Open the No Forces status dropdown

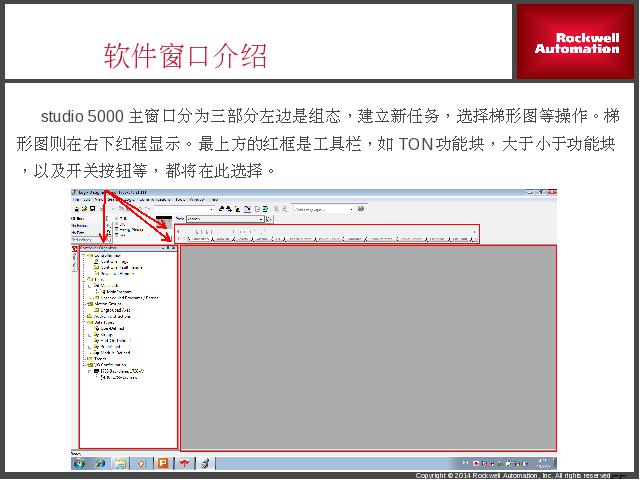[x=108, y=226]
